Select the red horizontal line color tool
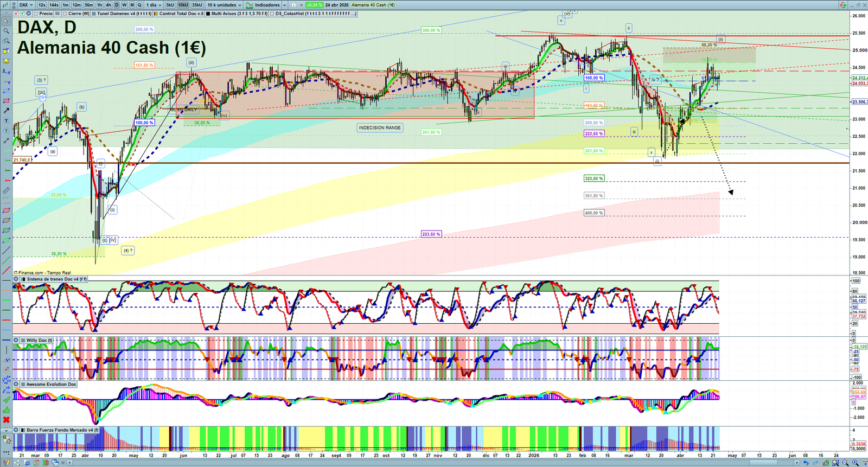The height and width of the screenshot is (467, 868). tap(7, 319)
